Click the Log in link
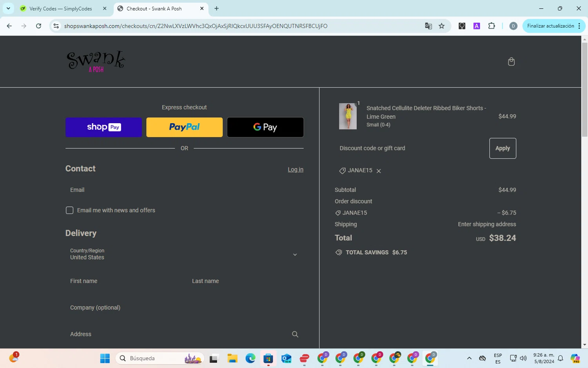This screenshot has width=588, height=368. (x=296, y=169)
